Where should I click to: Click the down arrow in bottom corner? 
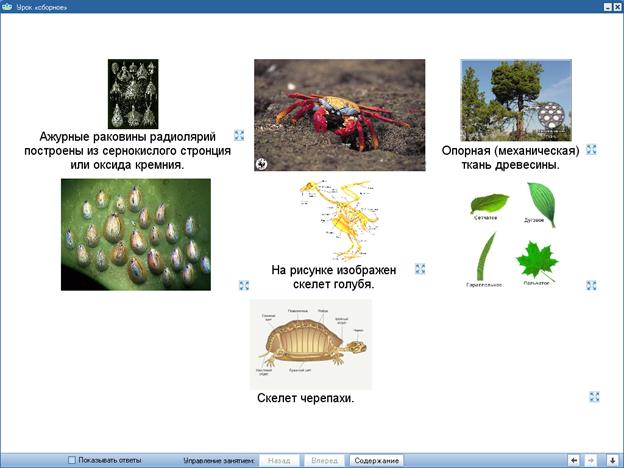pos(612,460)
